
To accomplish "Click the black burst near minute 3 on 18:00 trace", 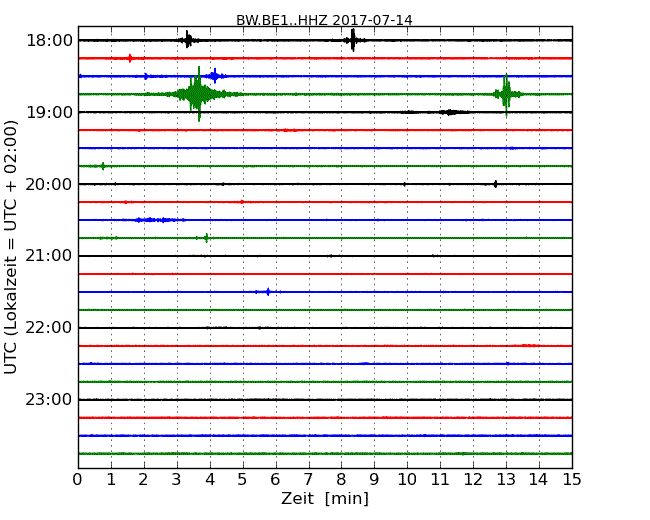I will click(188, 40).
